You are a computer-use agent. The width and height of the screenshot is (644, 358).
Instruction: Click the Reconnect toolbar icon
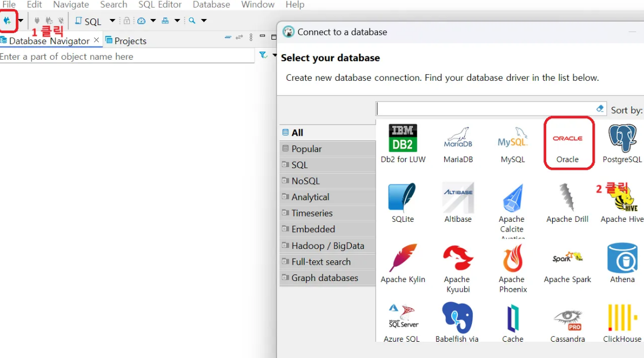(x=49, y=21)
